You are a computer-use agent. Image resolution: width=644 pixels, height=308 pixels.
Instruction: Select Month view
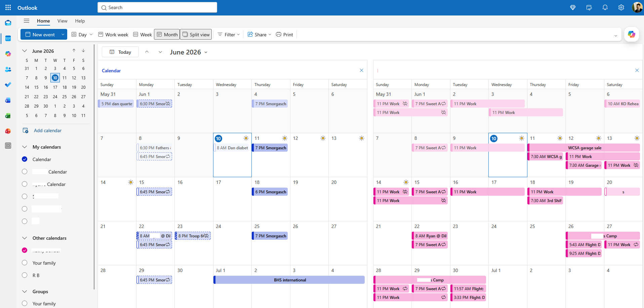(x=167, y=34)
